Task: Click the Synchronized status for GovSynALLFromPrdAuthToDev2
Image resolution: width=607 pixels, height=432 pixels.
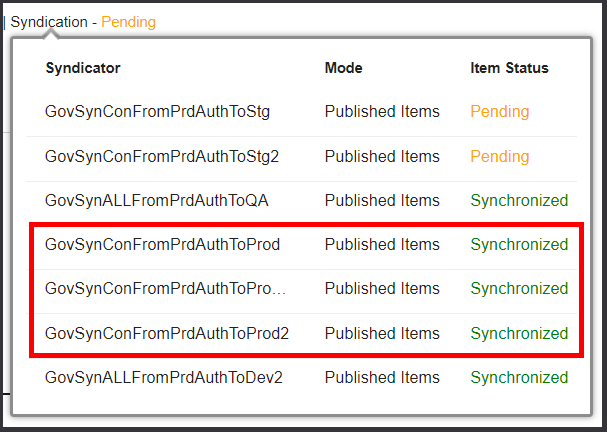Action: (519, 377)
